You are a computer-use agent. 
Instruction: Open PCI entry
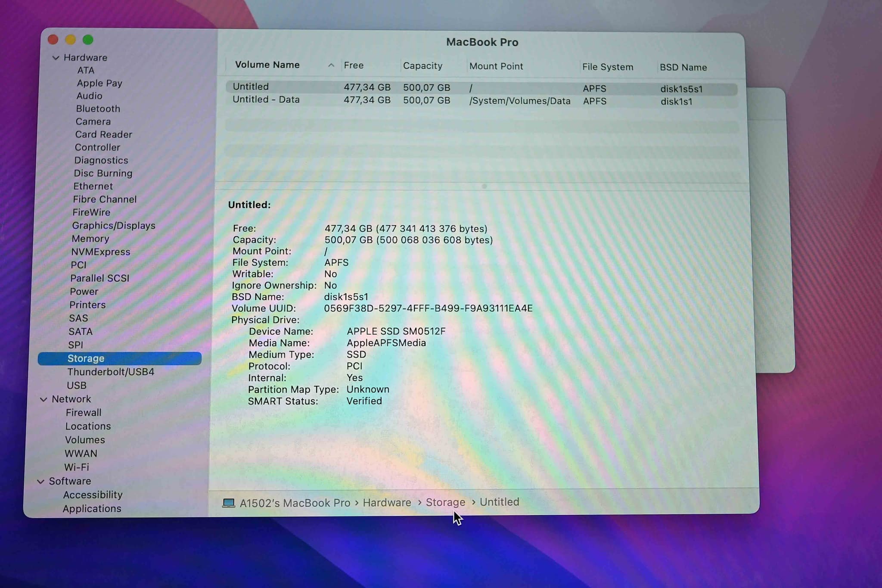78,265
